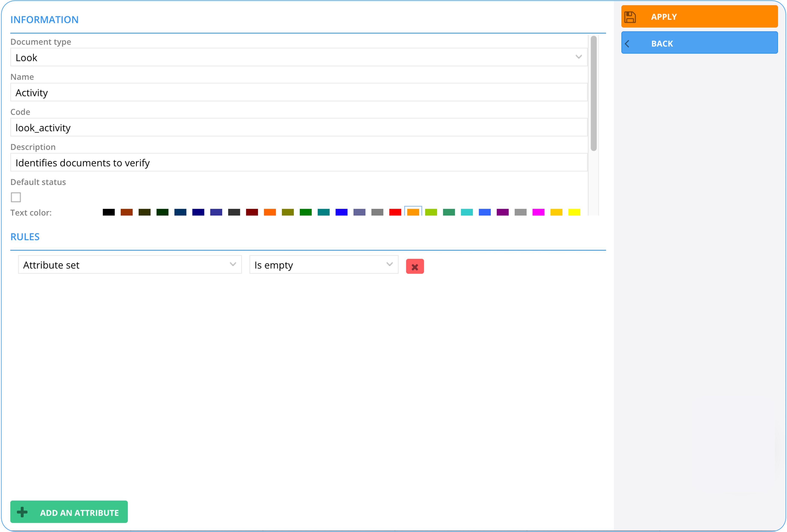The image size is (787, 532).
Task: Click the back arrow chevron icon
Action: coord(627,44)
